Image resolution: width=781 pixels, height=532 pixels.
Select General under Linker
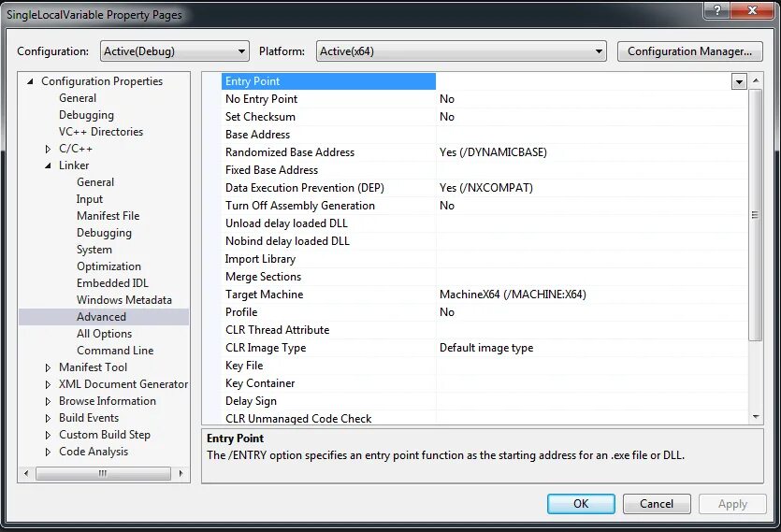pyautogui.click(x=95, y=182)
